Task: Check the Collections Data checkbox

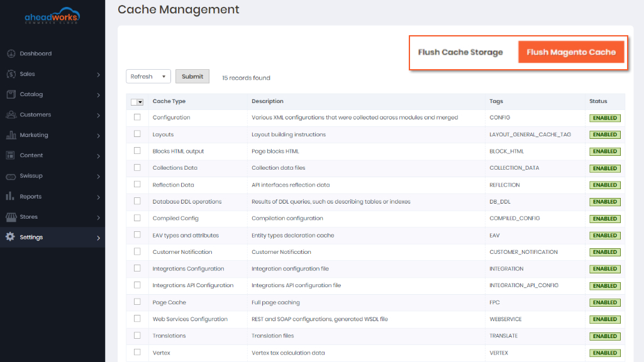Action: click(137, 167)
